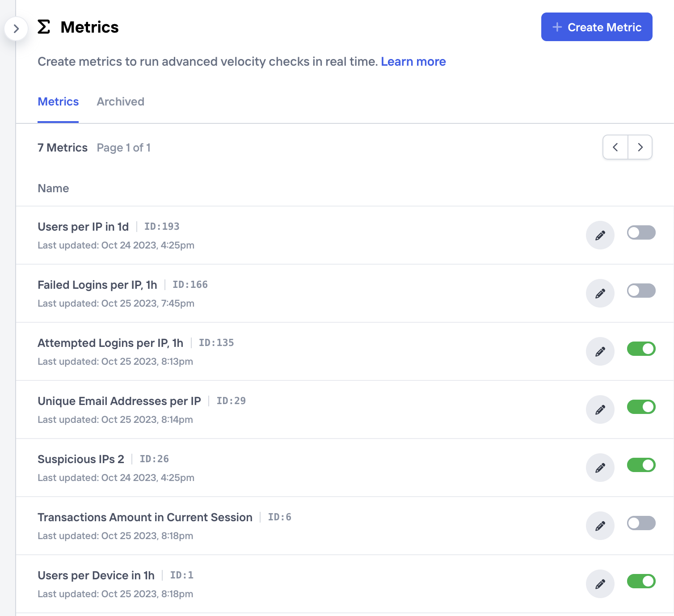The width and height of the screenshot is (674, 616).
Task: Click 'Transactions Amount in Current Session' name
Action: click(x=145, y=517)
